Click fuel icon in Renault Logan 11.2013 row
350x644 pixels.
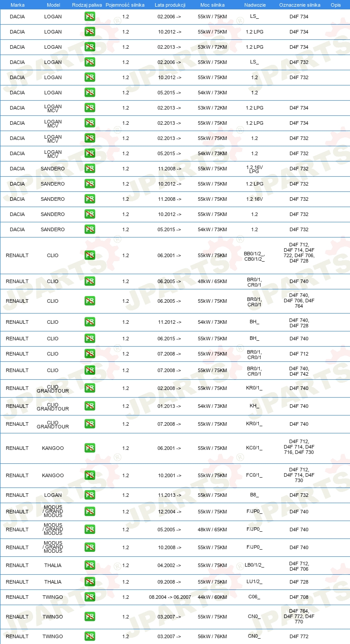click(90, 495)
